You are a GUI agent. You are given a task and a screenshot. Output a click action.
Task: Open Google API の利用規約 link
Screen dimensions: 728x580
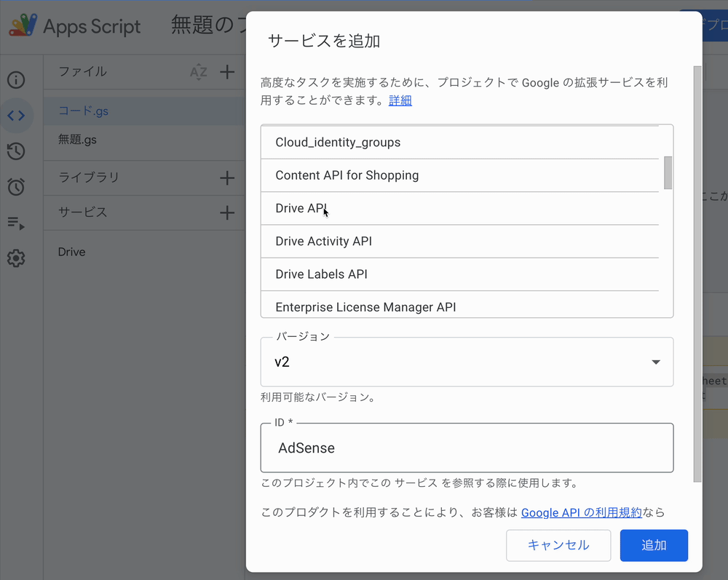point(581,512)
